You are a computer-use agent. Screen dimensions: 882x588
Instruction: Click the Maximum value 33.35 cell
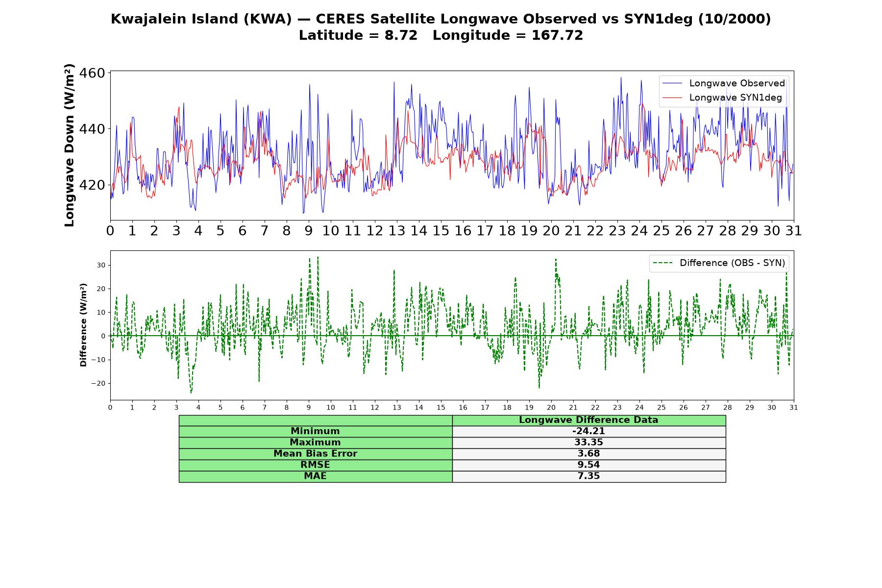[x=588, y=442]
